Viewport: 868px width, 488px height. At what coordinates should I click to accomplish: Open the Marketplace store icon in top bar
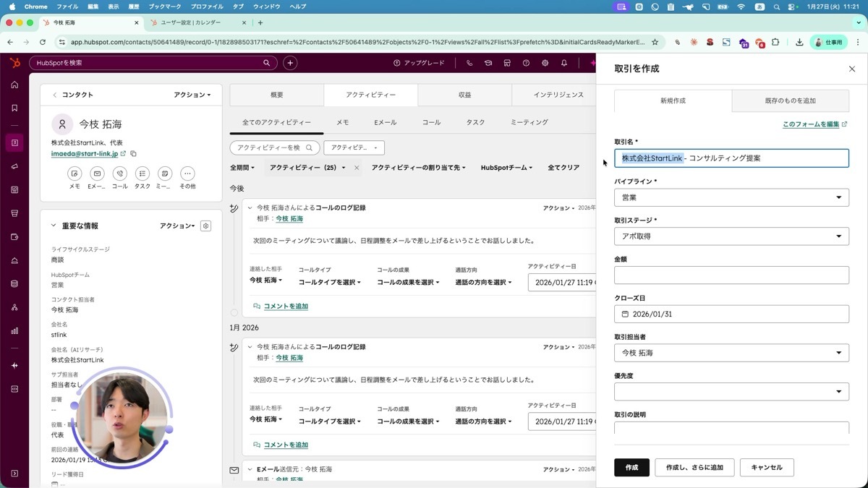[507, 63]
